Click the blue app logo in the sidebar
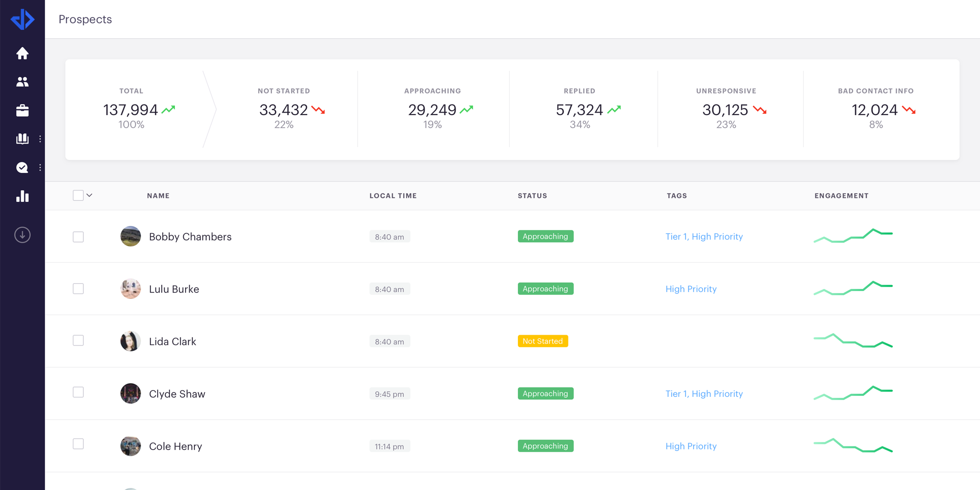 point(23,20)
